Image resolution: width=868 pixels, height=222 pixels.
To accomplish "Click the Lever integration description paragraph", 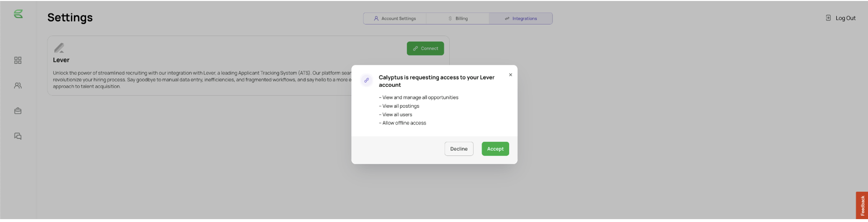I will (x=202, y=80).
